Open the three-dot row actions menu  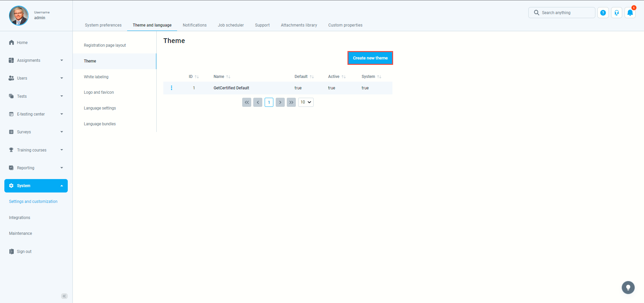tap(171, 88)
